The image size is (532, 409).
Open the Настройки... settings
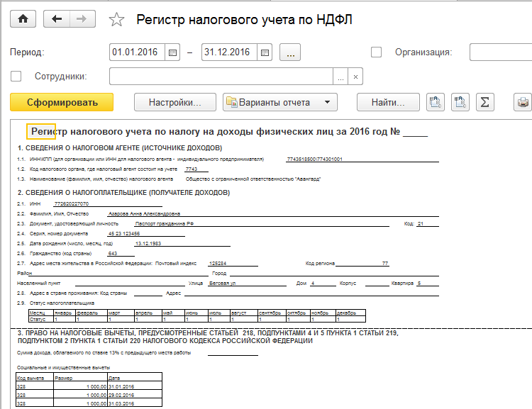[x=174, y=102]
